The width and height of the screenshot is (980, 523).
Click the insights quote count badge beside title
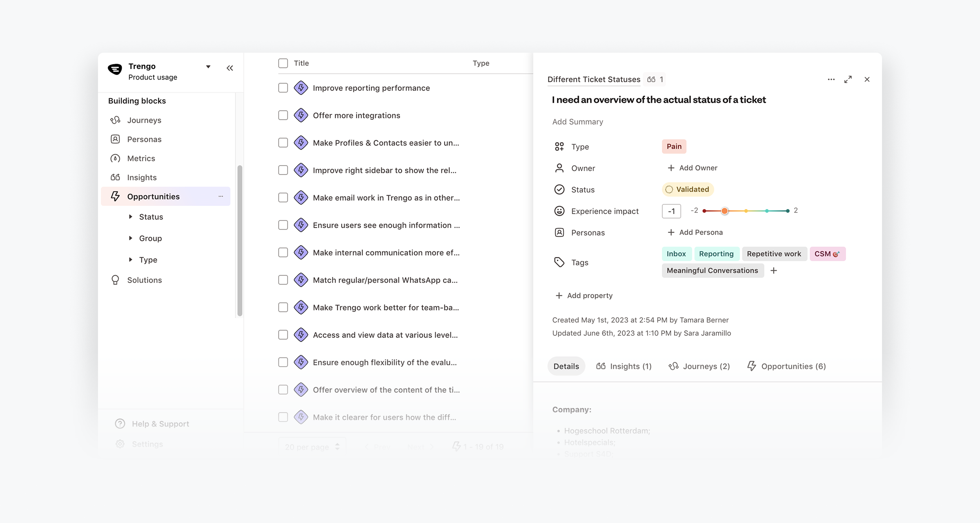tap(655, 79)
